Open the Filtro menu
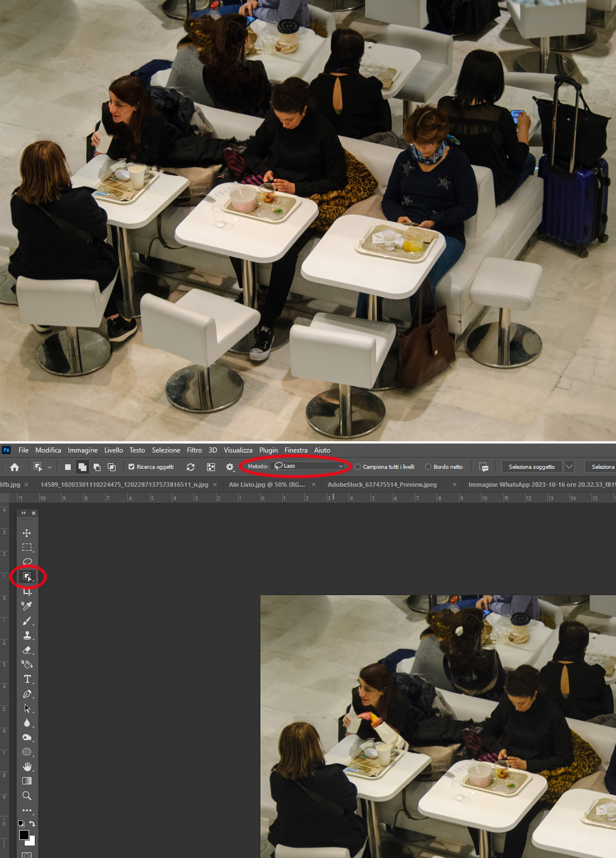This screenshot has height=858, width=616. 194,450
